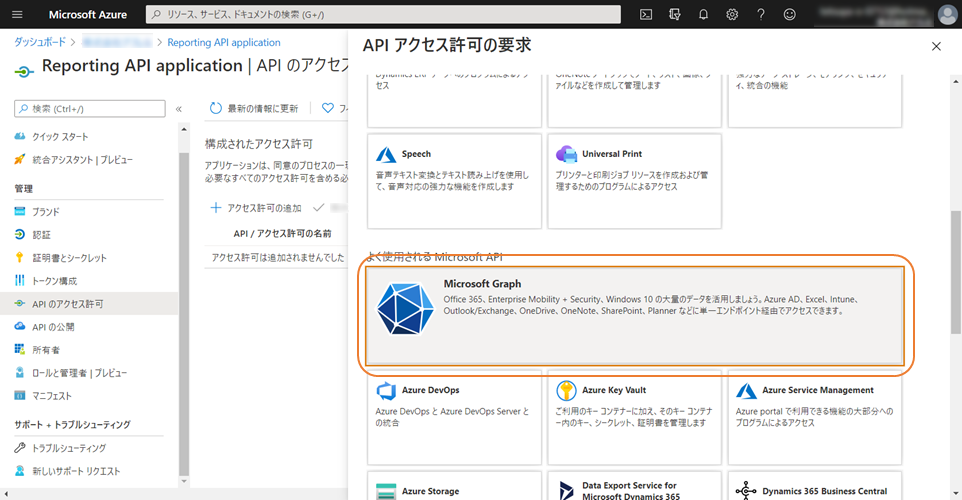Focus the sidebar 検索 (Ctrl+/) box
The image size is (962, 500).
point(90,109)
